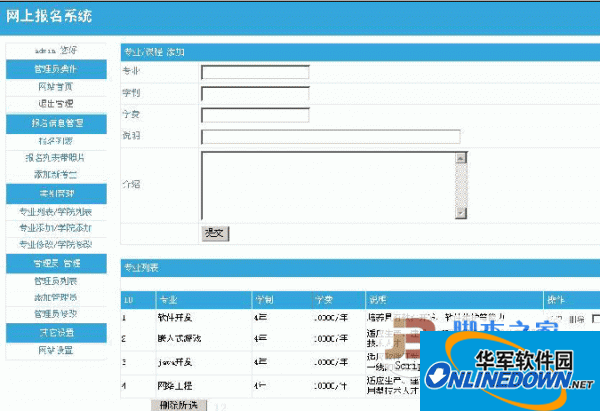
Task: Select the 其它设置 section header
Action: [x=56, y=333]
